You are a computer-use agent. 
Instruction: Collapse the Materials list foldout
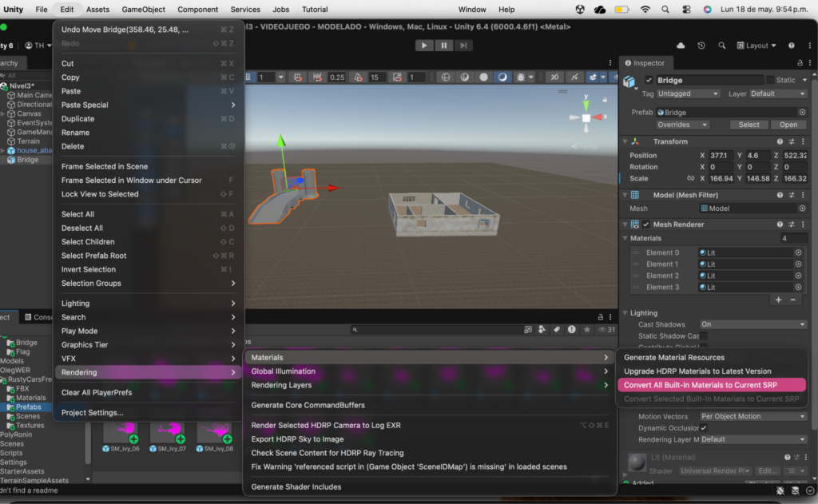tap(625, 239)
